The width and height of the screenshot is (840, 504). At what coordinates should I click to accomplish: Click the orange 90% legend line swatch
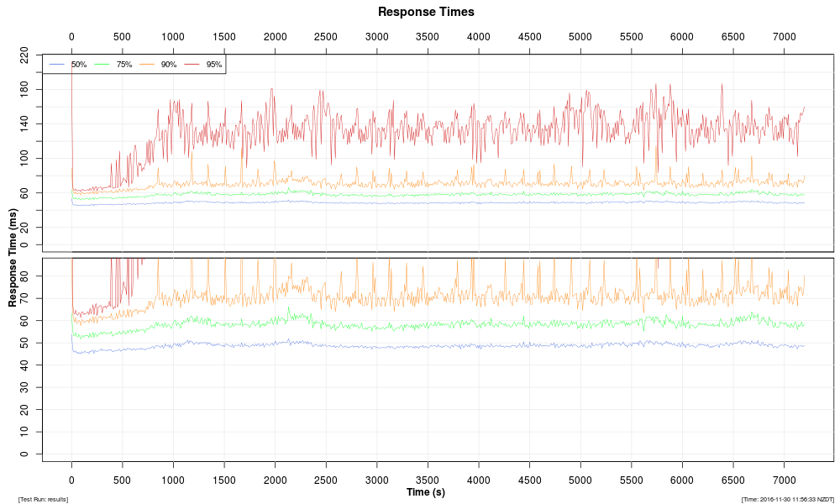147,65
